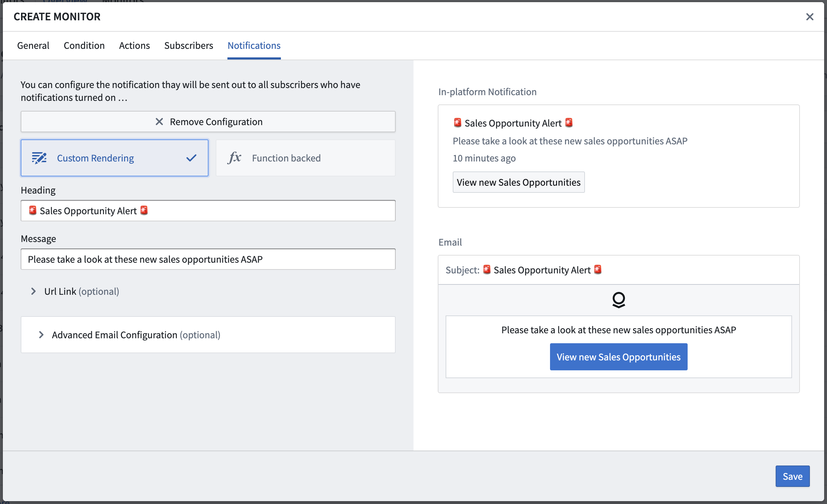Click the In-platform Notification heading

[487, 92]
